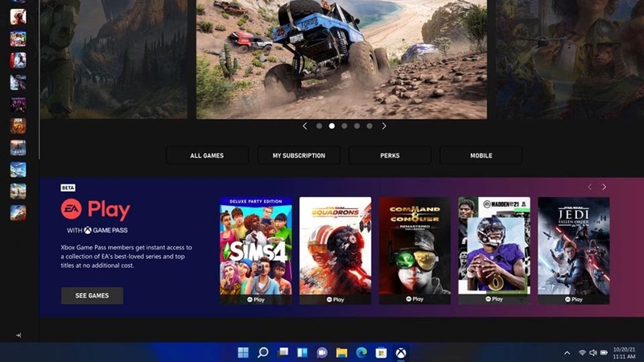This screenshot has height=362, width=644.
Task: Open File Explorer from taskbar
Action: (x=341, y=352)
